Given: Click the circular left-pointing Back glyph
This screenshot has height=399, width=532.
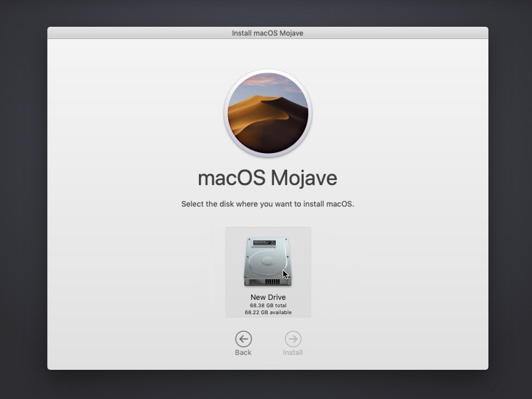Looking at the screenshot, I should tap(243, 339).
